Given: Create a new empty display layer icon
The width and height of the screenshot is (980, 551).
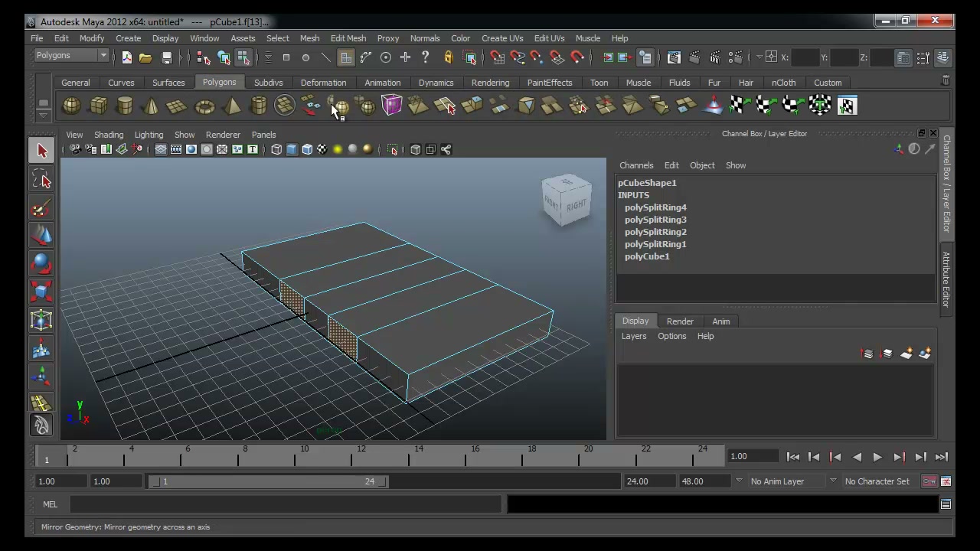Looking at the screenshot, I should coord(906,354).
